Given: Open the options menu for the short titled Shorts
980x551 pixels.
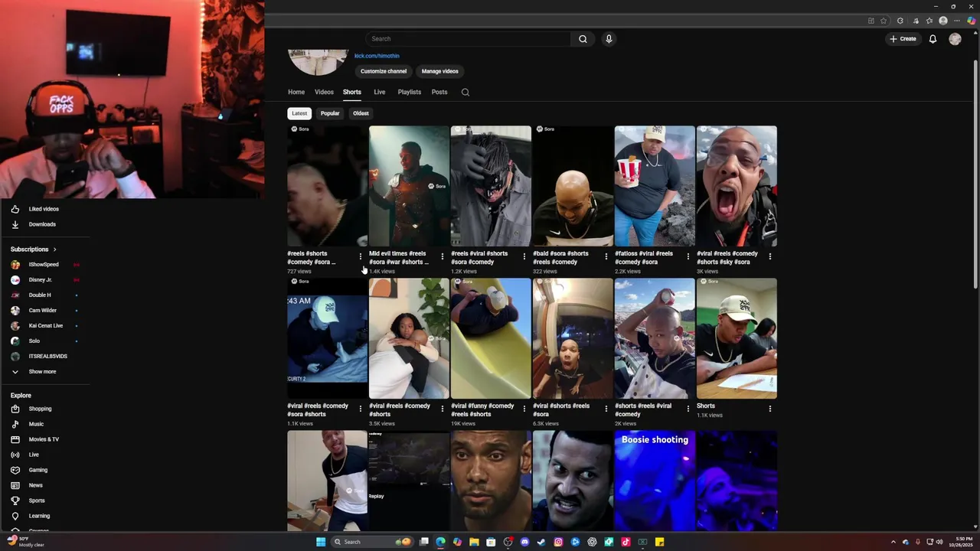Looking at the screenshot, I should 769,409.
